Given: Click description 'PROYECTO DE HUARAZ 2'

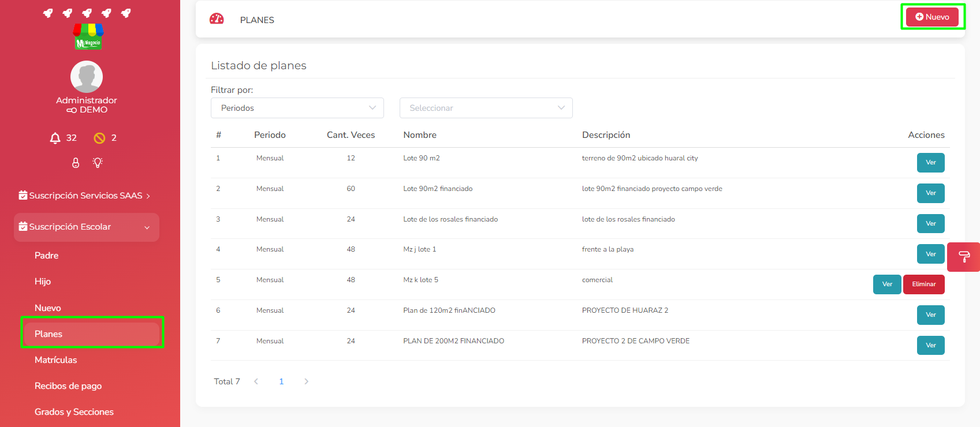Looking at the screenshot, I should point(625,310).
